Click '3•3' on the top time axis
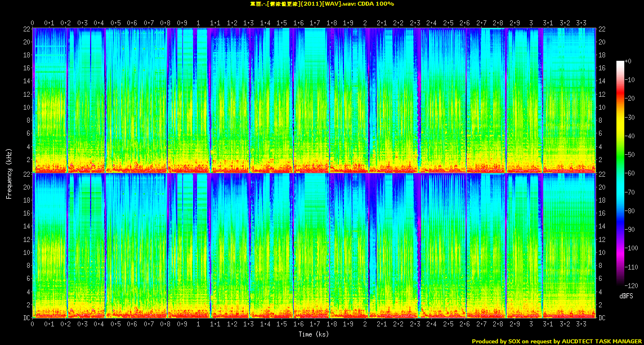Image resolution: width=644 pixels, height=345 pixels. tap(581, 23)
